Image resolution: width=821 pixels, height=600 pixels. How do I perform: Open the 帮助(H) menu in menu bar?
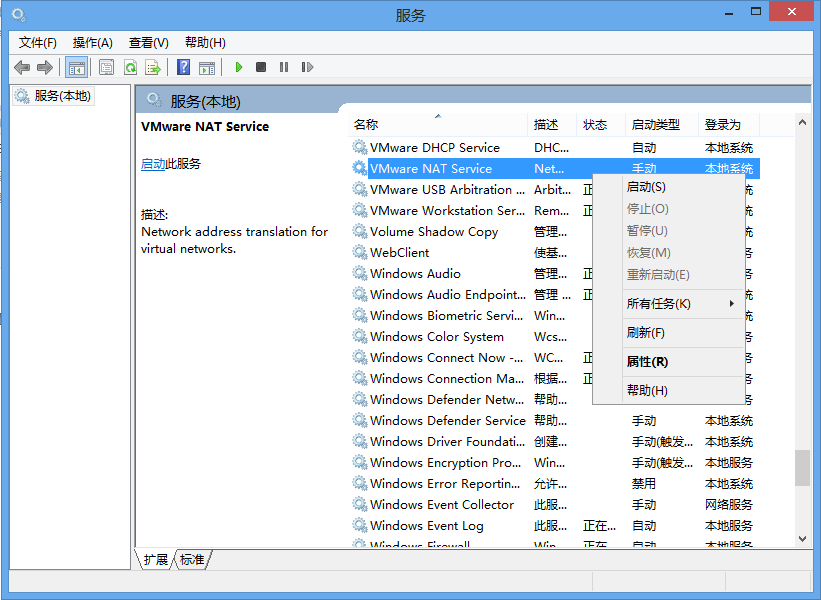coord(205,42)
